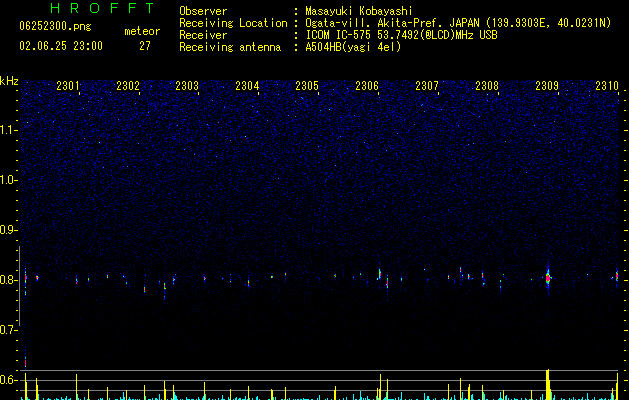The image size is (629, 400).
Task: Click the Receiving antenna label
Action: 230,47
